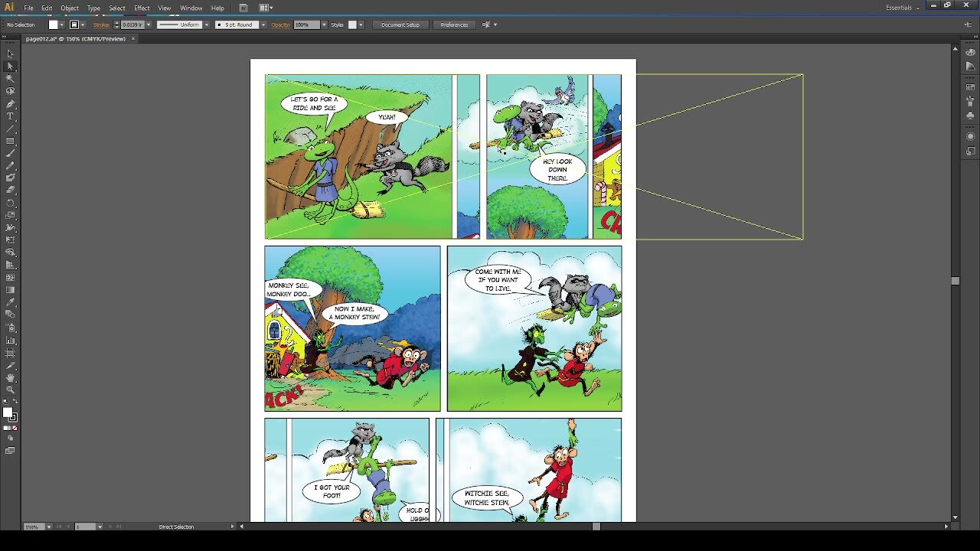
Task: Open the Style dropdown arrow
Action: (x=361, y=24)
